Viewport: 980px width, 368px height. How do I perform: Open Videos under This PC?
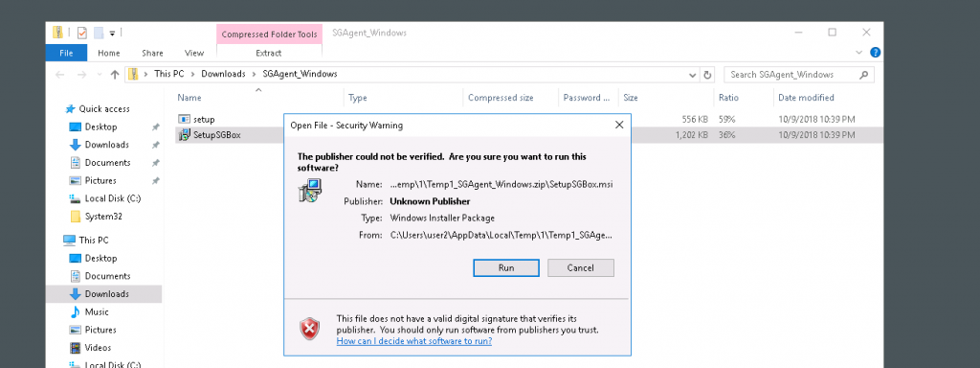[x=98, y=348]
